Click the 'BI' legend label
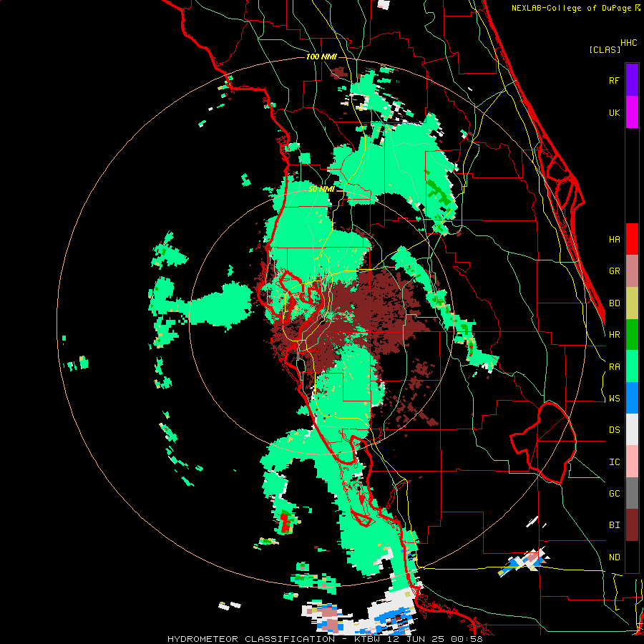Viewport: 644px width, 644px height. 614,525
